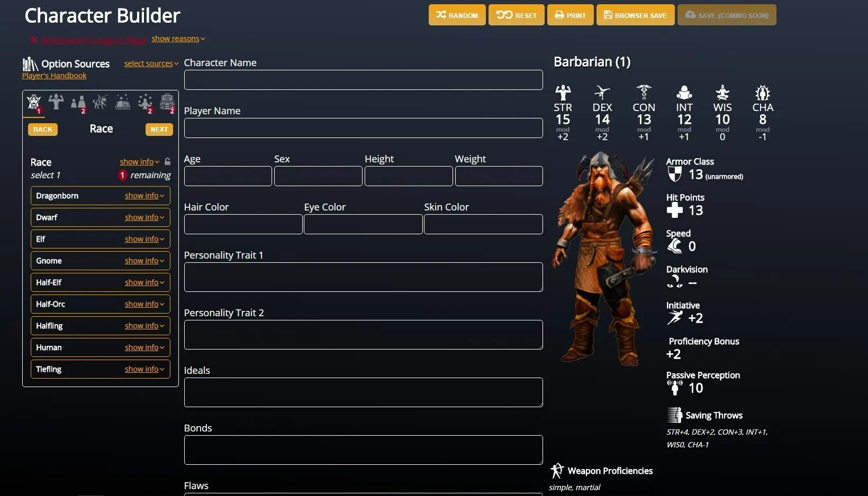Generate a character with the Random button
Image resolution: width=868 pixels, height=496 pixels.
click(457, 15)
